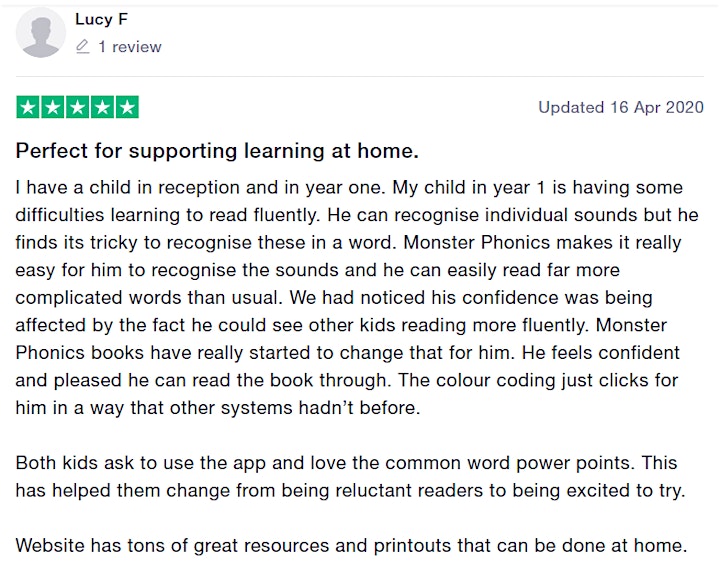This screenshot has width=720, height=573.
Task: Click the sentence starting "Website has tons"
Action: (x=351, y=546)
